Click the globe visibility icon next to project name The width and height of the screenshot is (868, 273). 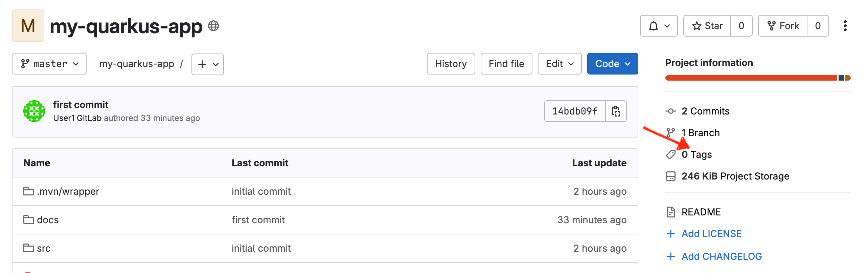(214, 25)
